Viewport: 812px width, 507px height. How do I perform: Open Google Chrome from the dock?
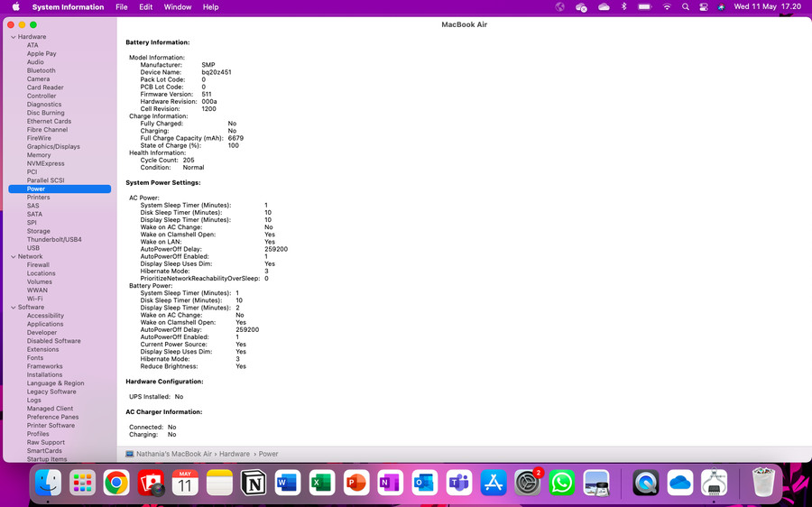click(x=116, y=484)
